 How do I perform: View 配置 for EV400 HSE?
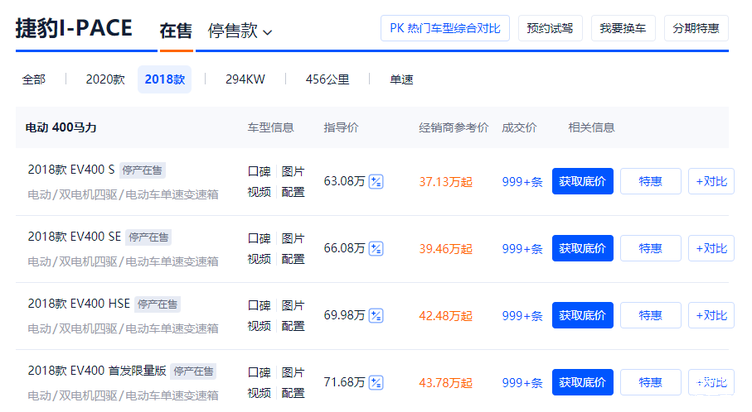click(x=293, y=326)
